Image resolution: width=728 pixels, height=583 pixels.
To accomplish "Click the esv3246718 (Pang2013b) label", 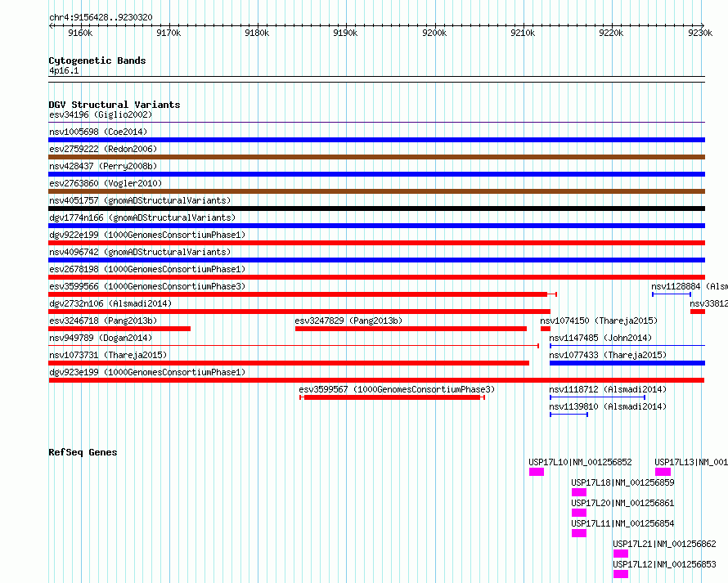I will 103,321.
